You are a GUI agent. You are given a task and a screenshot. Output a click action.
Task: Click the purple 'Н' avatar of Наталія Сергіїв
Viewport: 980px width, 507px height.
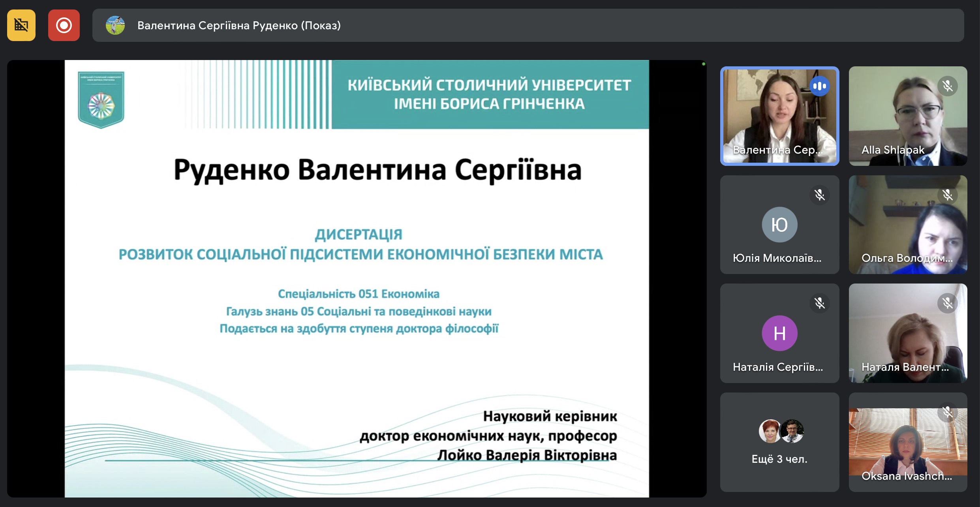pos(779,333)
